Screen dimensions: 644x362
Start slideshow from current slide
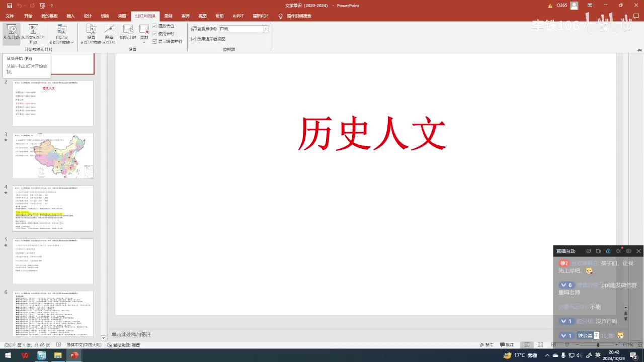33,33
